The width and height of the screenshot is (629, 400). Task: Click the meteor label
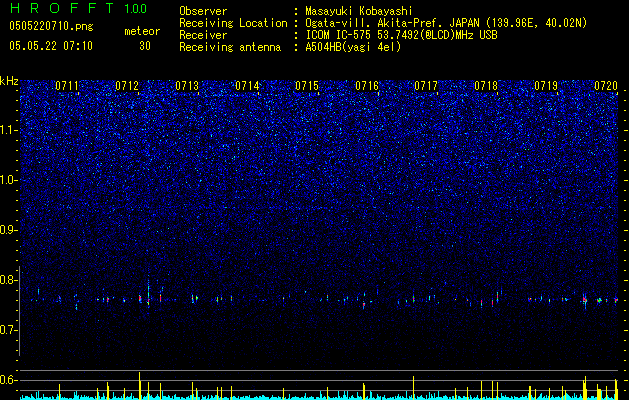(x=142, y=31)
